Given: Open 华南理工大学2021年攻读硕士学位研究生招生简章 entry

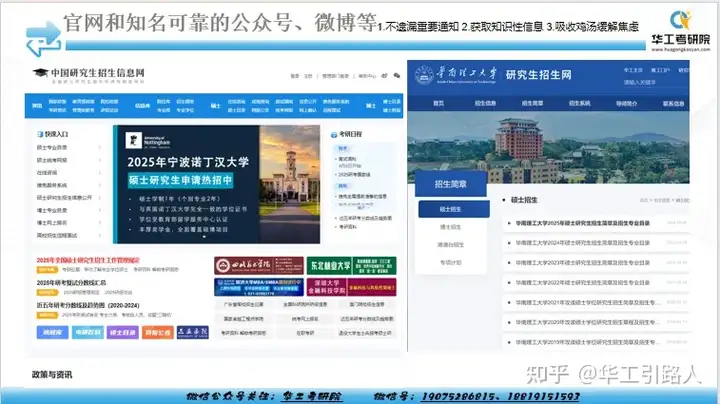Looking at the screenshot, I should (x=588, y=303).
